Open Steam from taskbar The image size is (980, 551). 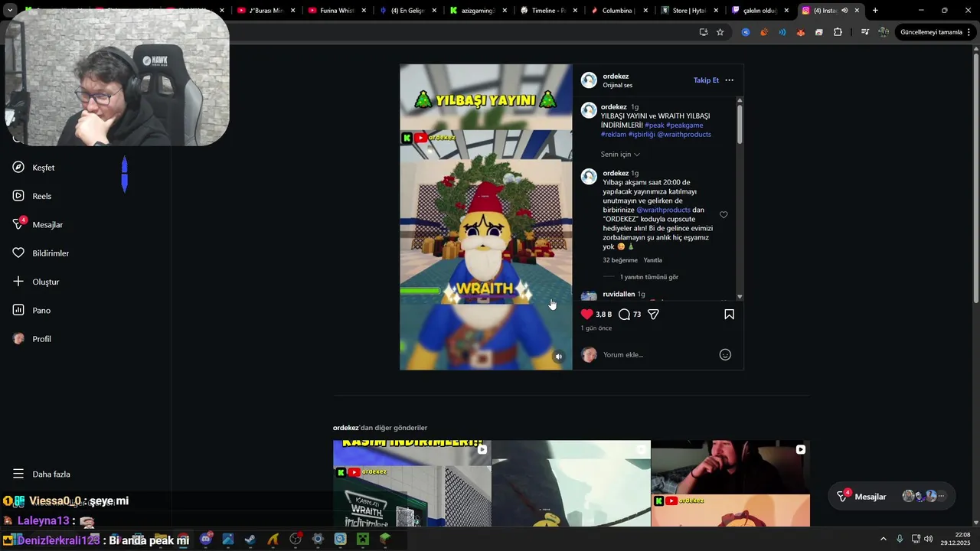[x=250, y=539]
